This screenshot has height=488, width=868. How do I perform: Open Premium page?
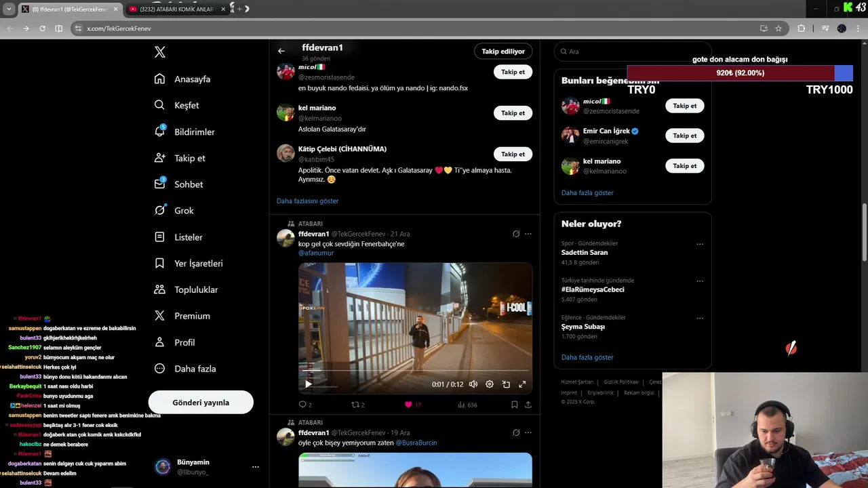click(182, 316)
